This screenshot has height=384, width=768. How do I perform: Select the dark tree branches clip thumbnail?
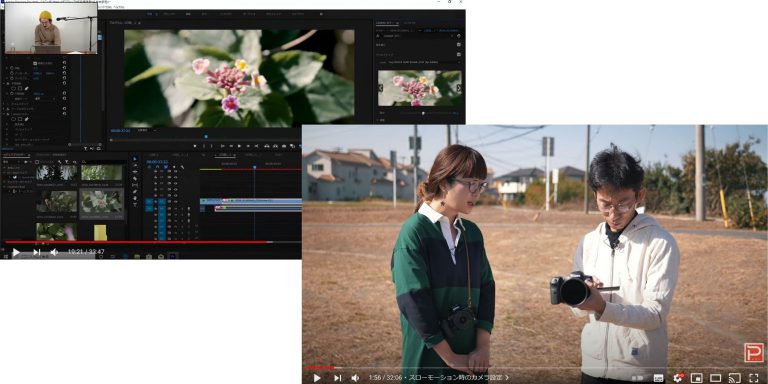coord(57,172)
